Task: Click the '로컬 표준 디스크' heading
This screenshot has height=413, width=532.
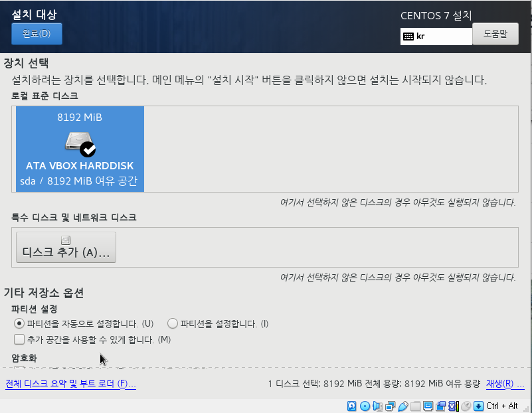Action: [44, 96]
